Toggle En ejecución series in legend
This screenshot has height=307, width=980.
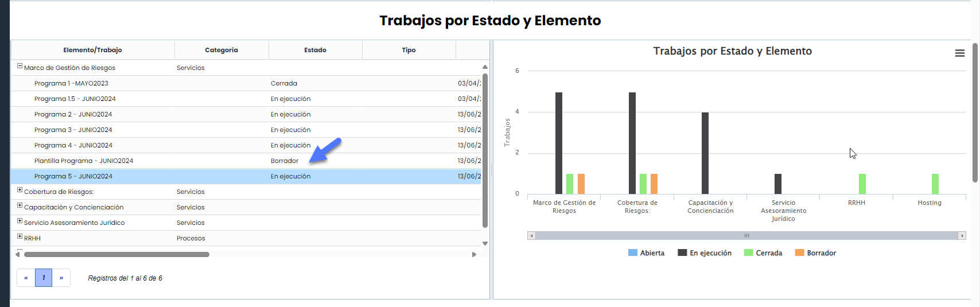coord(705,253)
